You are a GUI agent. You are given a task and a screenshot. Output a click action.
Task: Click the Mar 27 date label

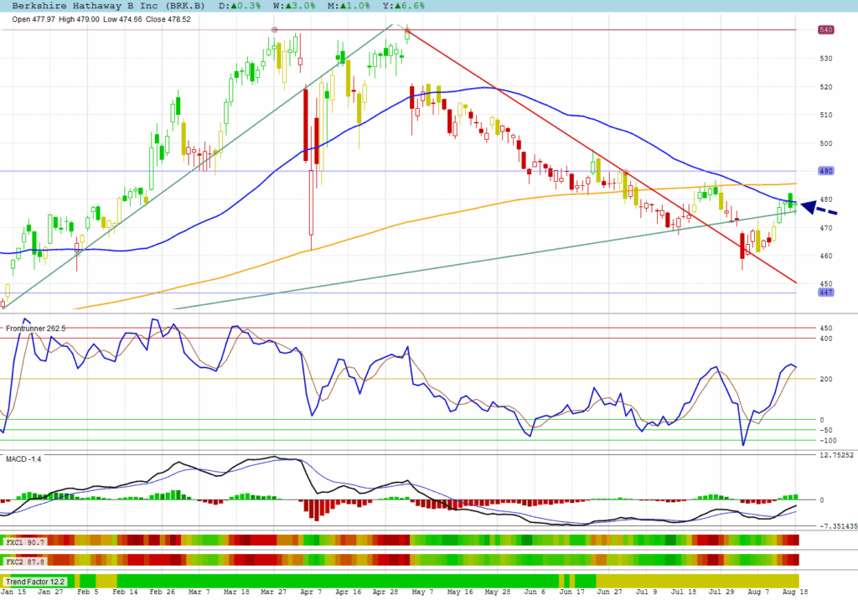pyautogui.click(x=274, y=592)
